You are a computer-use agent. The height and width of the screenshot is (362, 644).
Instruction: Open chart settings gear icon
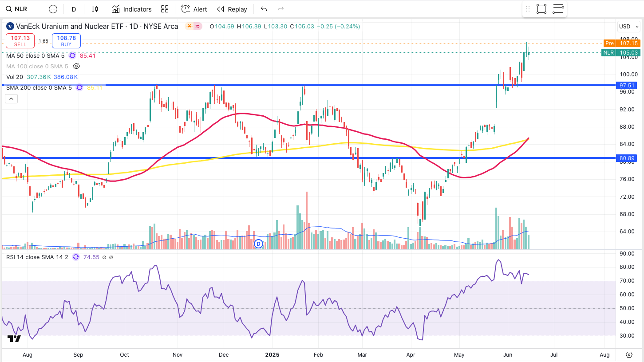[x=629, y=354]
